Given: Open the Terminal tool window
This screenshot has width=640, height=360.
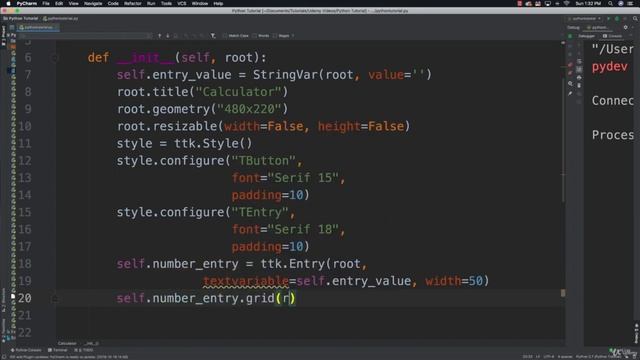Looking at the screenshot, I should (x=58, y=350).
